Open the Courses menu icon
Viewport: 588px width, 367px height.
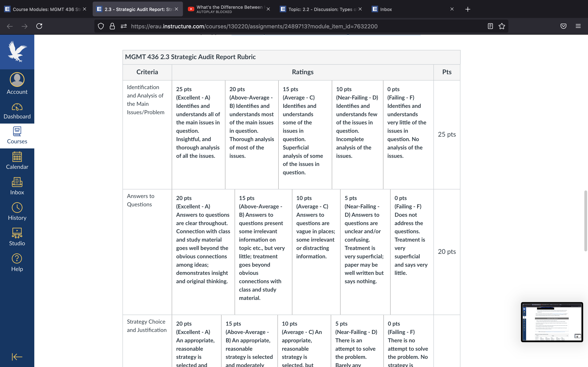click(x=17, y=131)
